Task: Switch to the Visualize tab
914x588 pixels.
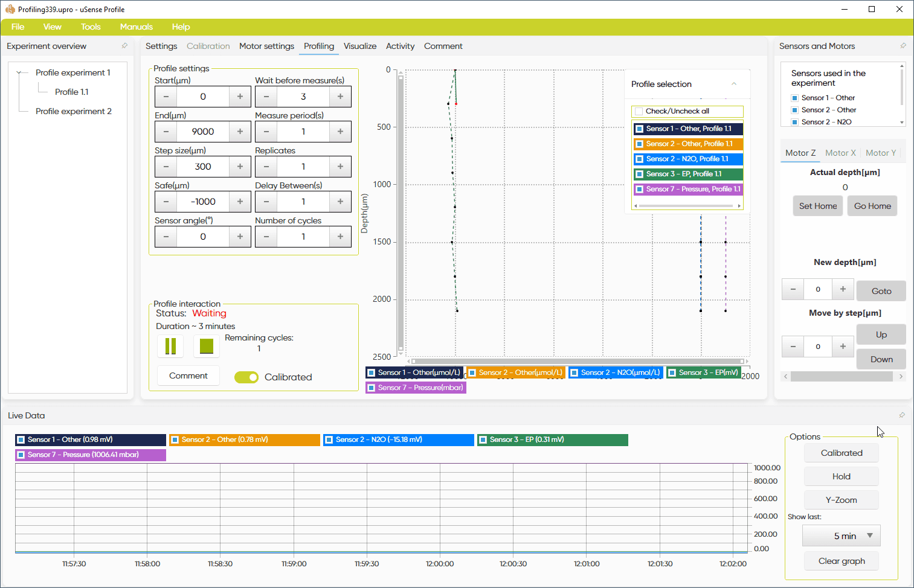Action: pyautogui.click(x=360, y=46)
